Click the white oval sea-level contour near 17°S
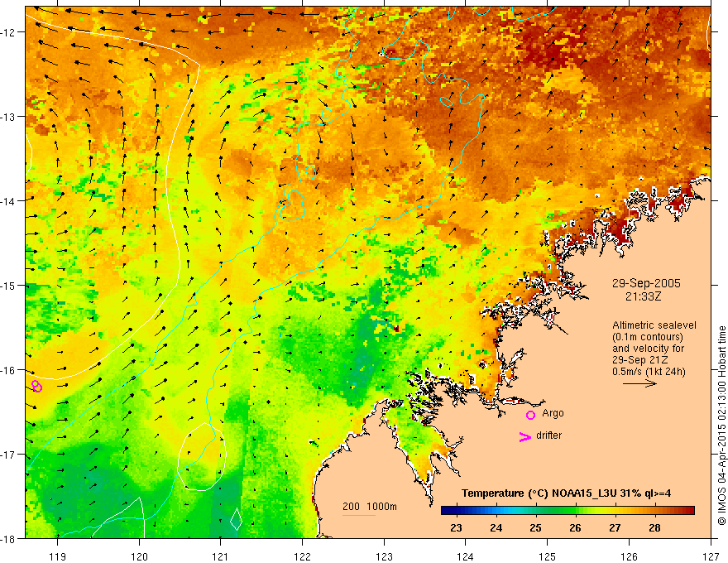 point(202,457)
